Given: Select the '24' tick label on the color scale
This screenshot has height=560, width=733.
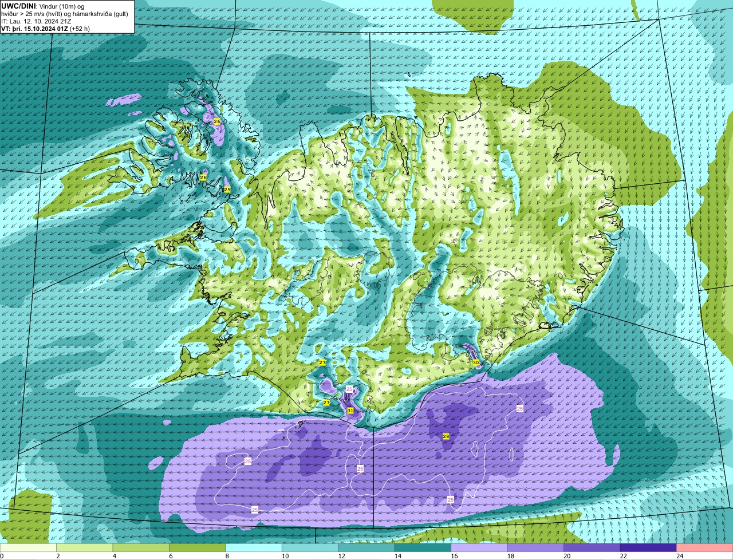Looking at the screenshot, I should coord(680,556).
